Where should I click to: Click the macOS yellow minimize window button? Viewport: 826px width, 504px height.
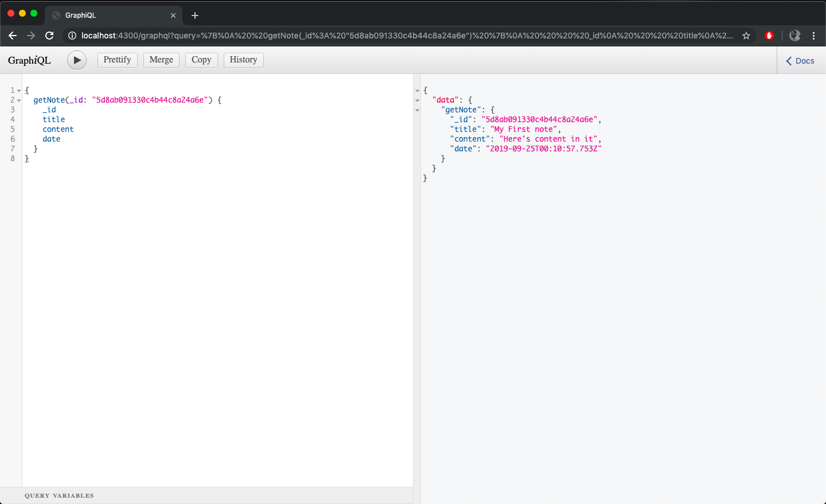coord(22,13)
